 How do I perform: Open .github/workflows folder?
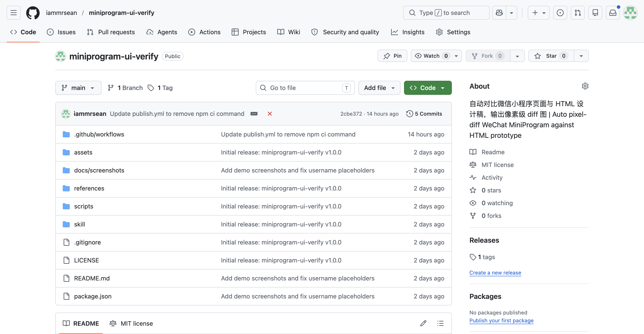pos(99,134)
